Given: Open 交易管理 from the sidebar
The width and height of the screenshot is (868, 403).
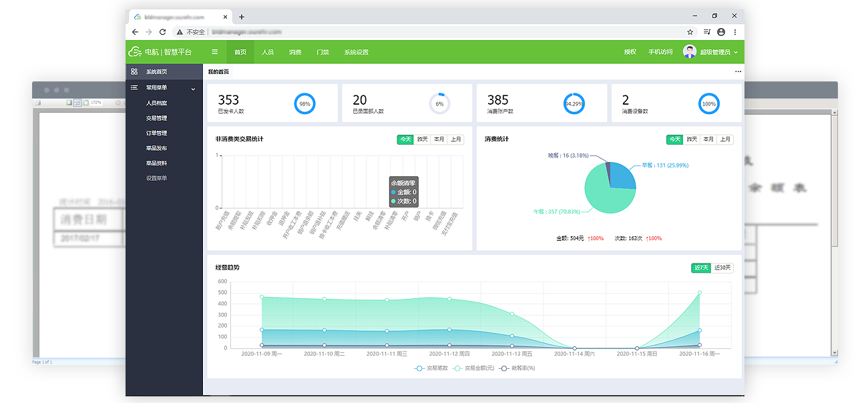Looking at the screenshot, I should pos(156,118).
